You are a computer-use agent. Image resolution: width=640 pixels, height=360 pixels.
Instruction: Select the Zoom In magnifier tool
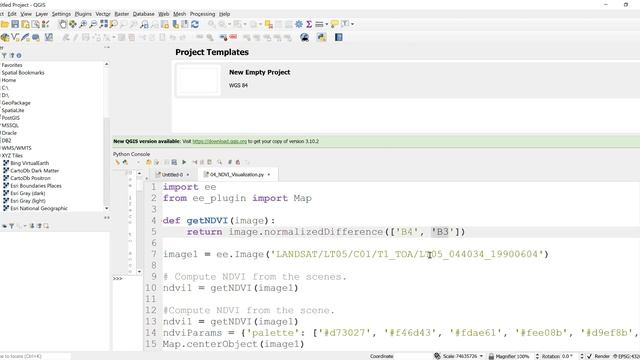pos(83,24)
